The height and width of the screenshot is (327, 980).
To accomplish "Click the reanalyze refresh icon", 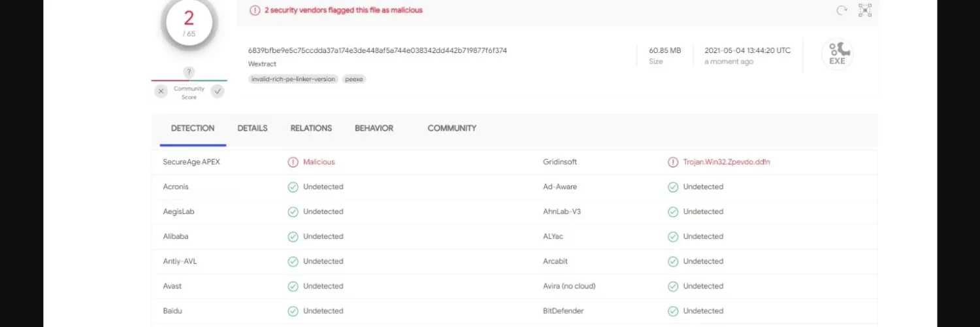I will pos(841,10).
